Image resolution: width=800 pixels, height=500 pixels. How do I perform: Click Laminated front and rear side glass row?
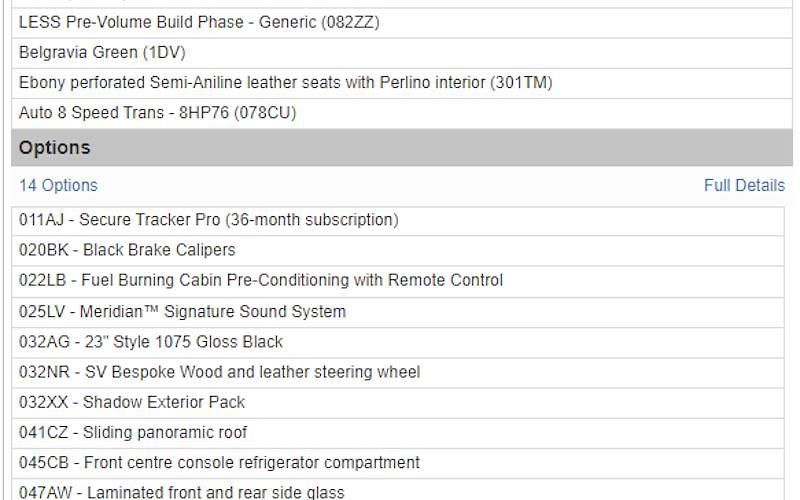point(398,490)
